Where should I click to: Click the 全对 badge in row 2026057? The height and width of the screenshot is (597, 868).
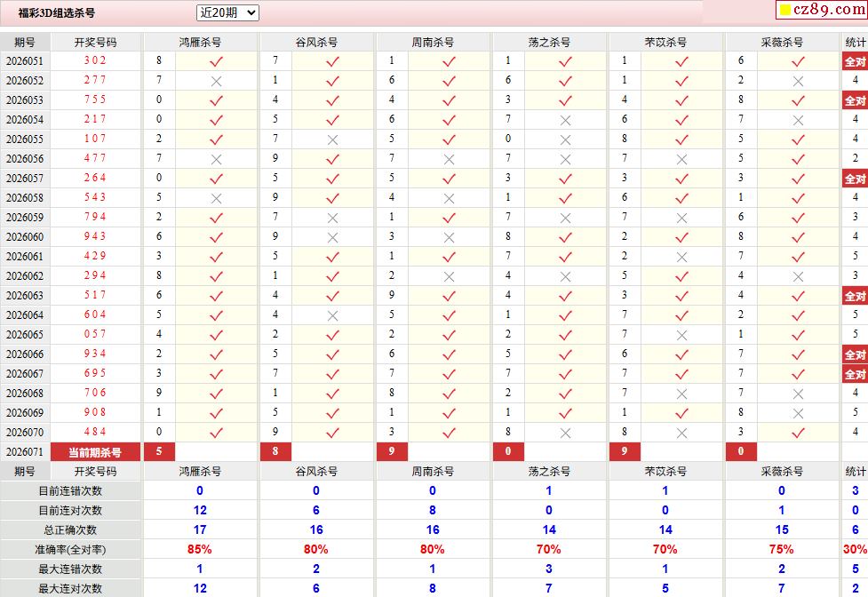tap(855, 179)
